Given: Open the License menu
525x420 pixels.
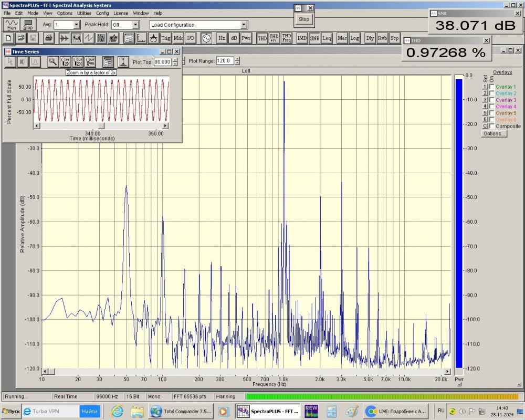Looking at the screenshot, I should 121,13.
